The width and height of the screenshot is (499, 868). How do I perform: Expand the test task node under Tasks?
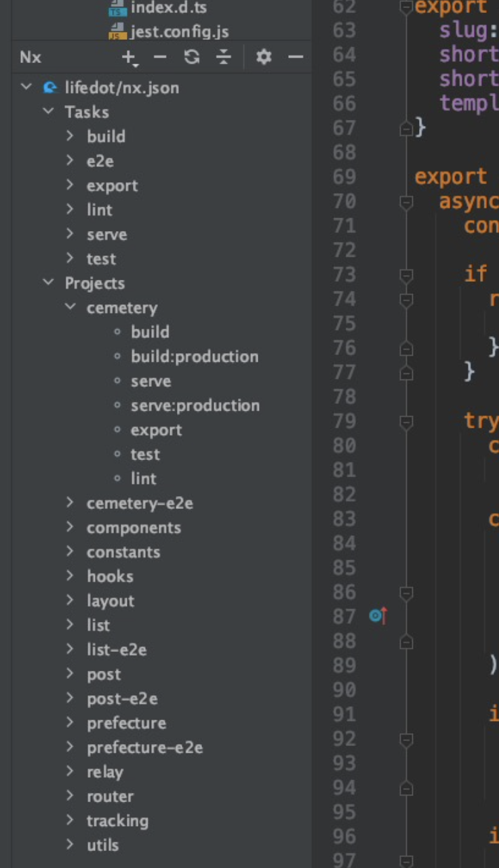(70, 258)
